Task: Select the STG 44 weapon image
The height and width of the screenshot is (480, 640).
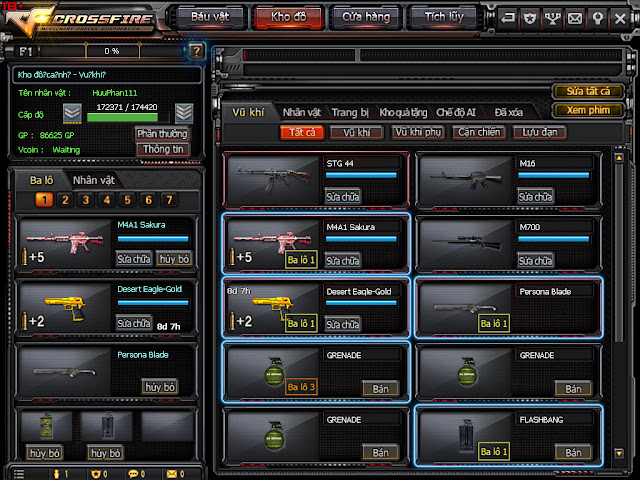Action: tap(273, 179)
